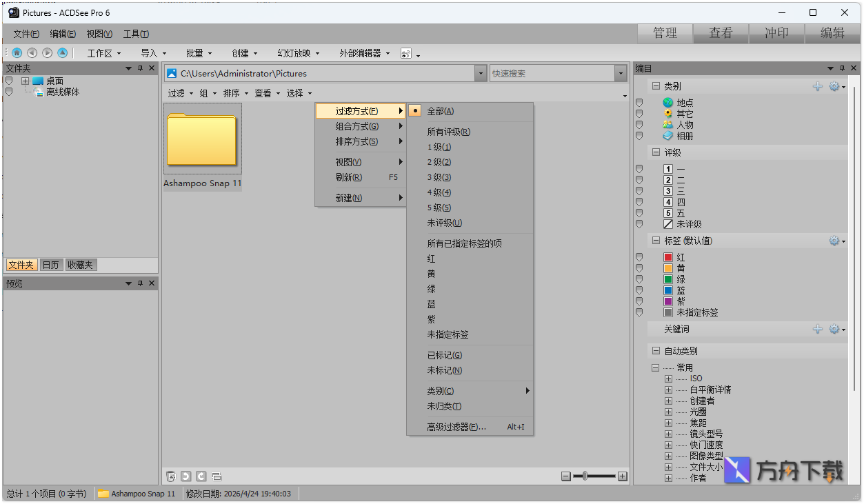Image resolution: width=864 pixels, height=504 pixels.
Task: Select the rotate left icon in status bar
Action: point(185,476)
